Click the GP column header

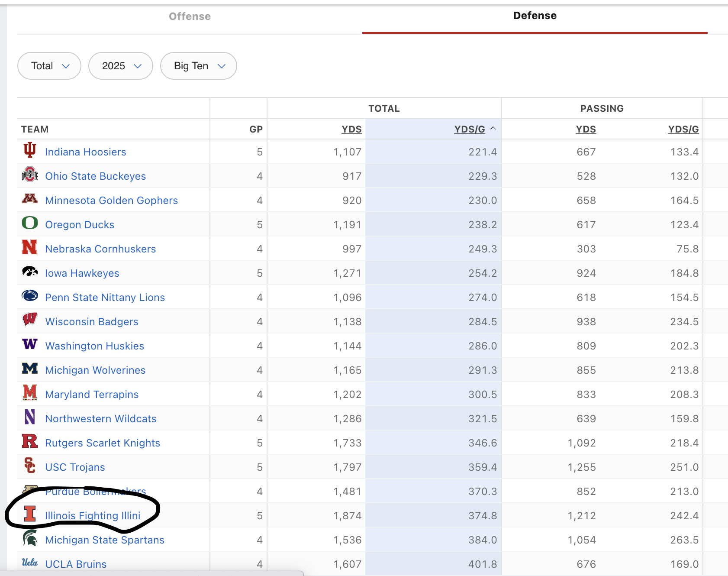click(x=256, y=129)
